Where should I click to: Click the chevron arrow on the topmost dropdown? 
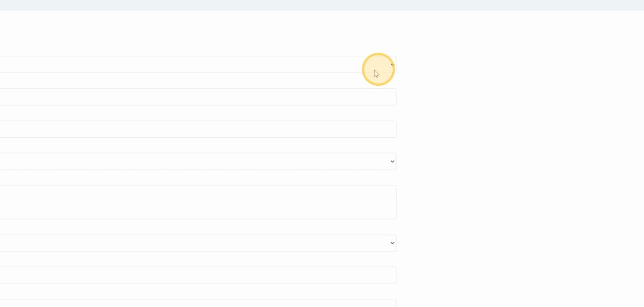[x=392, y=65]
